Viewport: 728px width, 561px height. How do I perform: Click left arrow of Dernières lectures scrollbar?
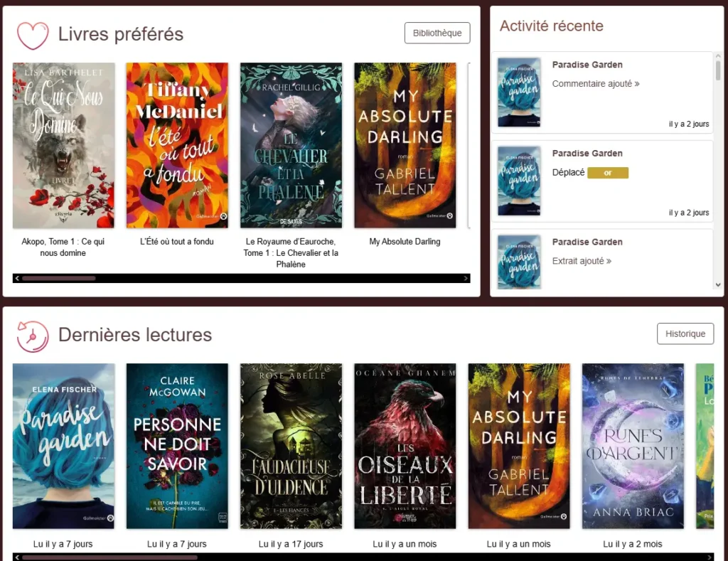17,557
